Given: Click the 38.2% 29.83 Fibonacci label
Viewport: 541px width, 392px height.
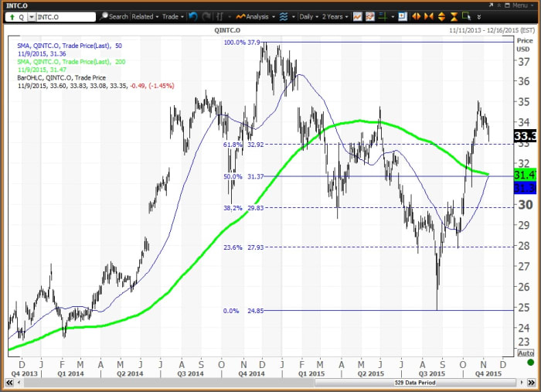Looking at the screenshot, I should click(243, 208).
